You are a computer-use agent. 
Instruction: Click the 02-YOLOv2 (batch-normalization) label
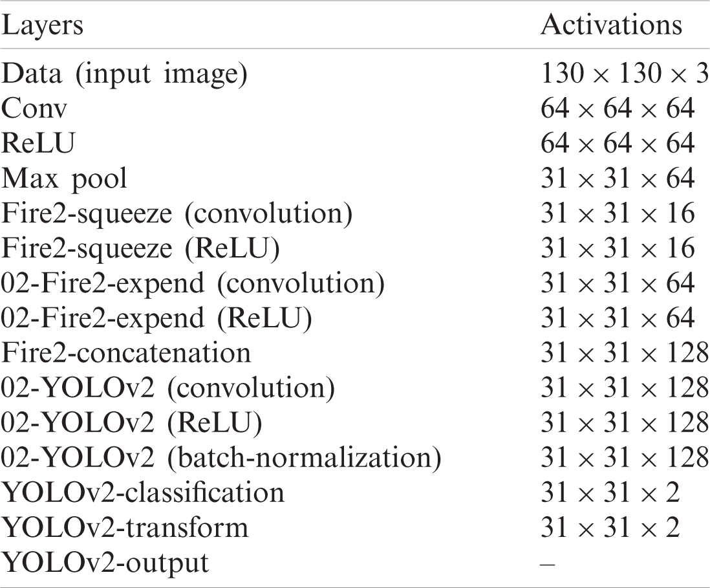point(222,459)
